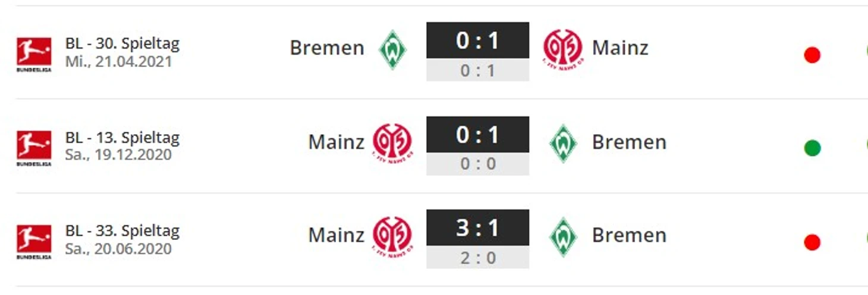Click red result dot for 30. Spieltag
This screenshot has width=868, height=295.
pos(812,55)
